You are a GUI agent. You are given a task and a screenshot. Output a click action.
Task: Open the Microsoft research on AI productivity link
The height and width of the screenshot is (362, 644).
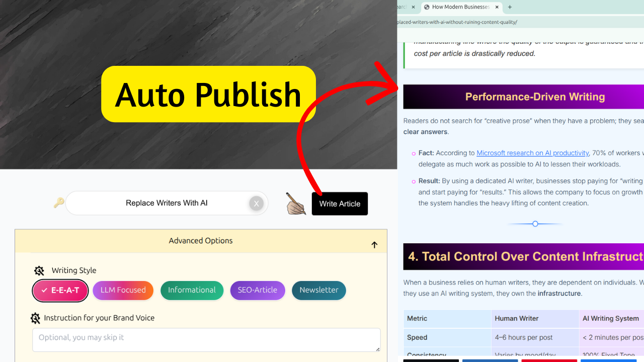coord(532,153)
